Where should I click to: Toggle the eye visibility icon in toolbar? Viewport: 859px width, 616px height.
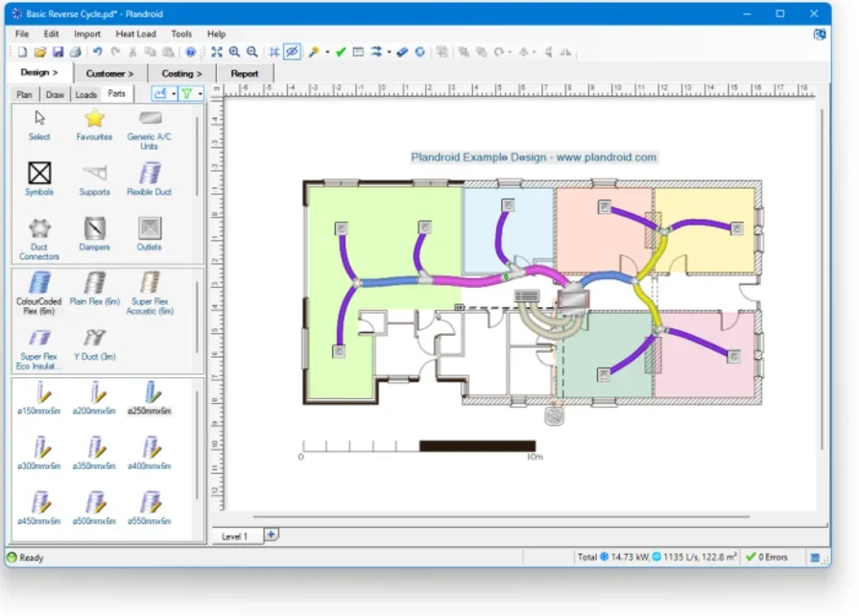click(292, 52)
